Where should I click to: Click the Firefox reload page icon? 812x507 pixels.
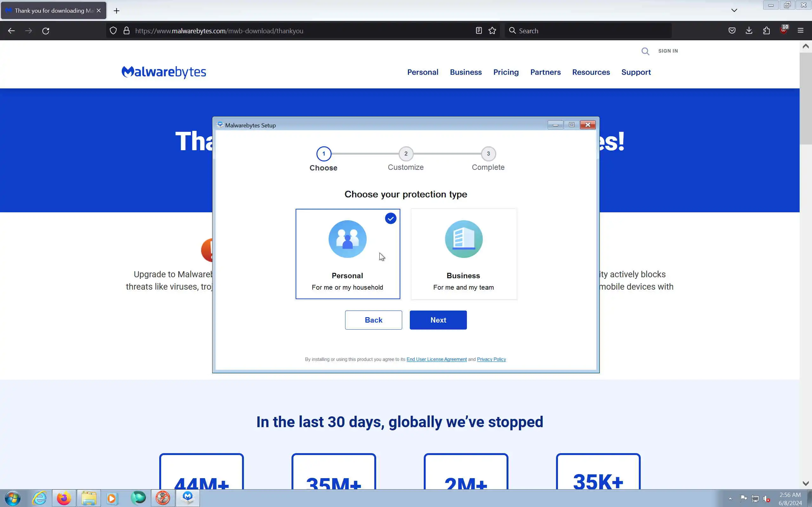click(46, 31)
